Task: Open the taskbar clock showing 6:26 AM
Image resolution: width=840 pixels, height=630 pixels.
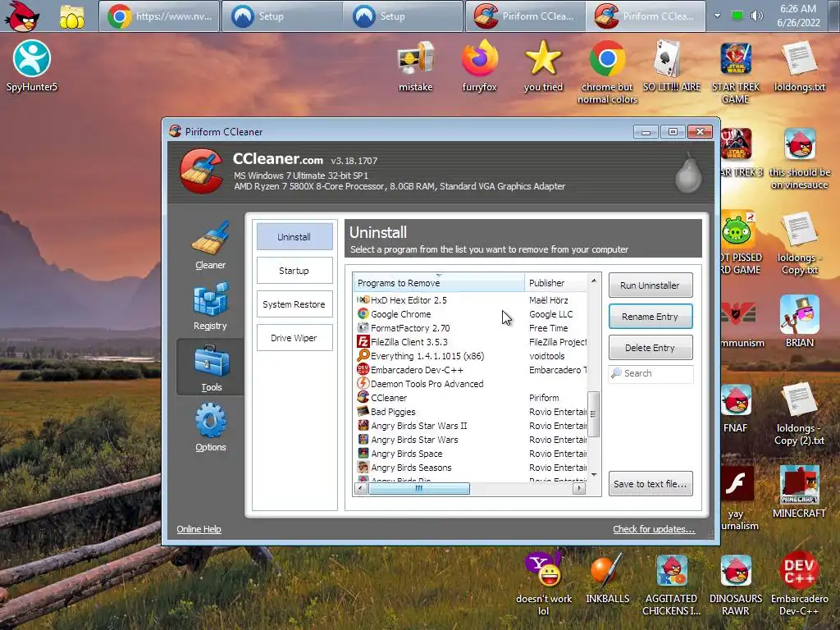Action: coord(798,16)
